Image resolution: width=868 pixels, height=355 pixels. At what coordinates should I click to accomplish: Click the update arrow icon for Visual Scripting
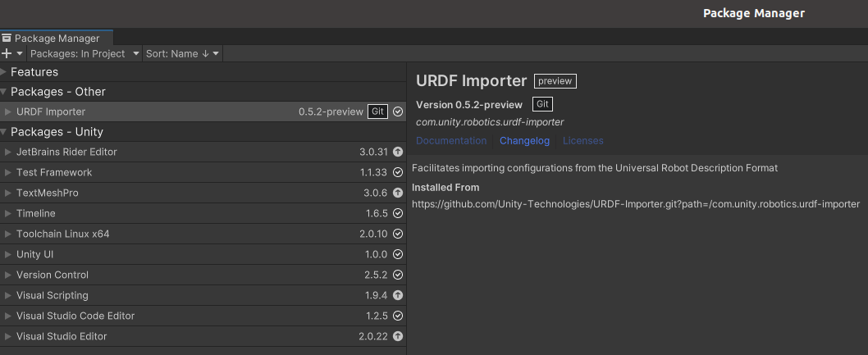(398, 295)
